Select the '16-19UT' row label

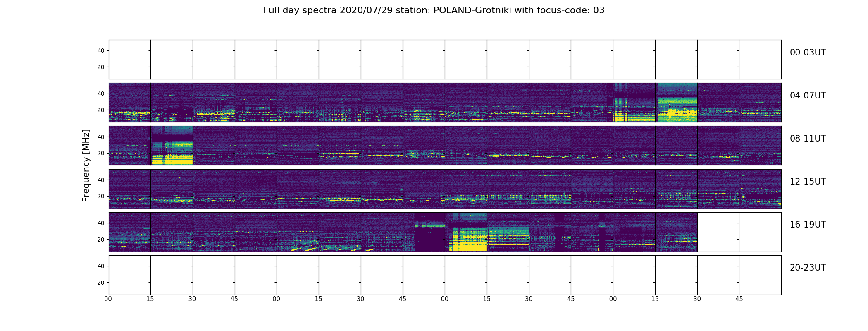808,225
